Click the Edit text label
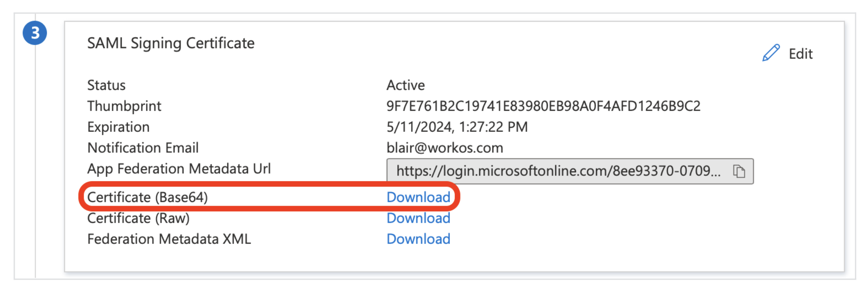 [800, 54]
